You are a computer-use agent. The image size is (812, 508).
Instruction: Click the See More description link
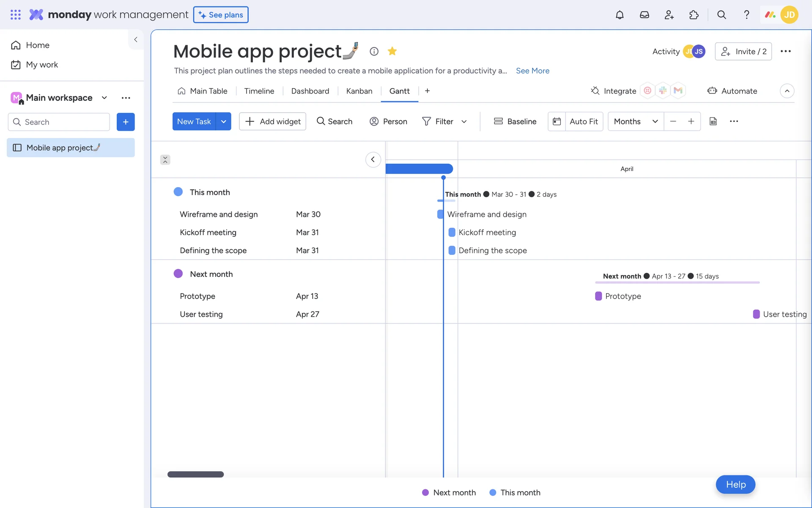[532, 71]
